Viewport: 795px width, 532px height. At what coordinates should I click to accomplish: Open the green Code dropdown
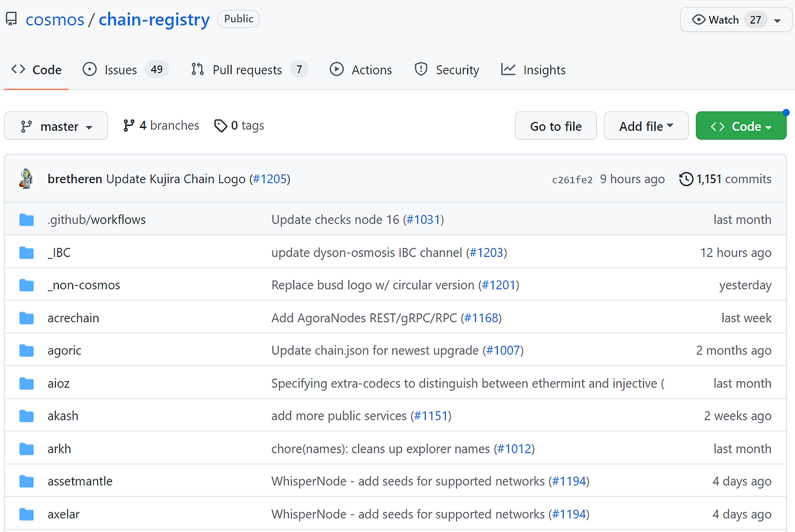741,125
